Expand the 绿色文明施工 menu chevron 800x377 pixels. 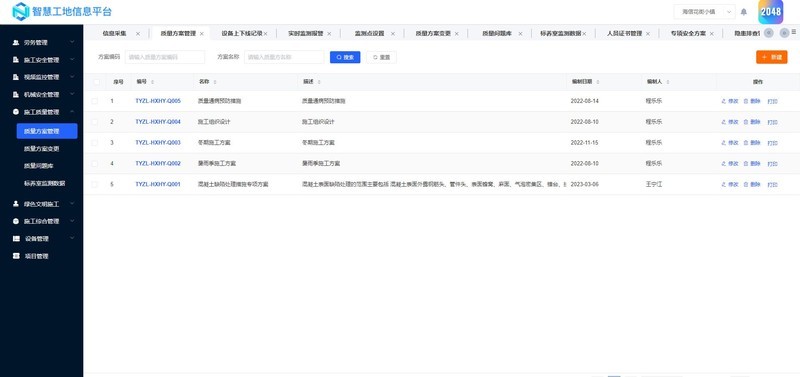click(72, 204)
